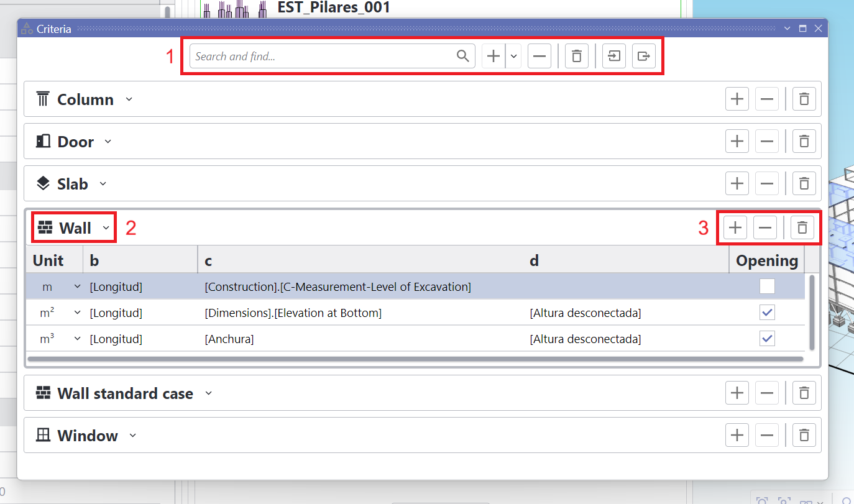Click the top toolbar add plus button
The width and height of the screenshot is (854, 504).
494,56
